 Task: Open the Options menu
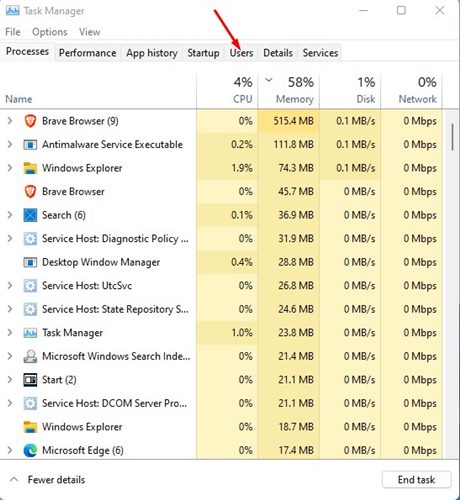click(x=50, y=32)
